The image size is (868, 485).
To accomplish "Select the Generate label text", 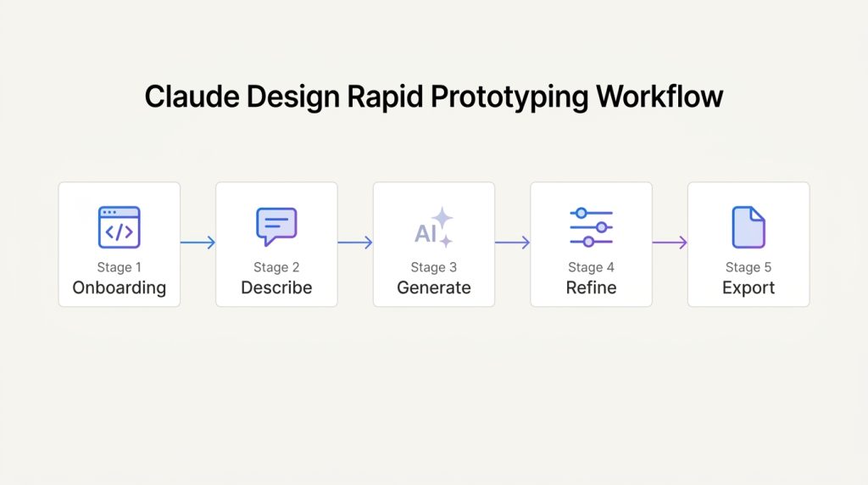I will [x=434, y=287].
